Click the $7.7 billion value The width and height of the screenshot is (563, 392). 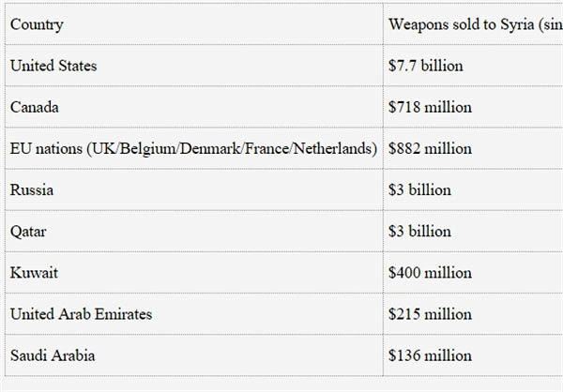(x=426, y=67)
